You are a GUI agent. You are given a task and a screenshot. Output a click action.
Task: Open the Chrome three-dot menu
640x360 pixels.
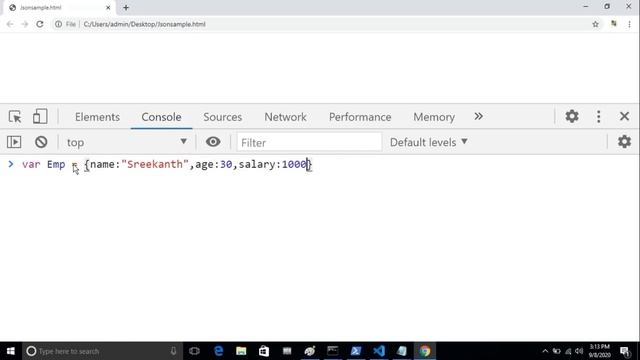click(x=629, y=24)
